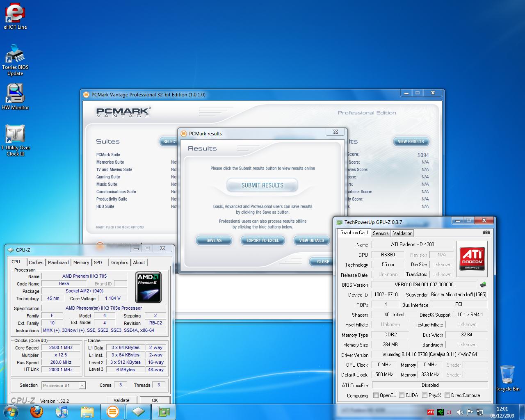This screenshot has width=525, height=420.
Task: Click the SUBMIT RESULTS button
Action: coord(262,185)
